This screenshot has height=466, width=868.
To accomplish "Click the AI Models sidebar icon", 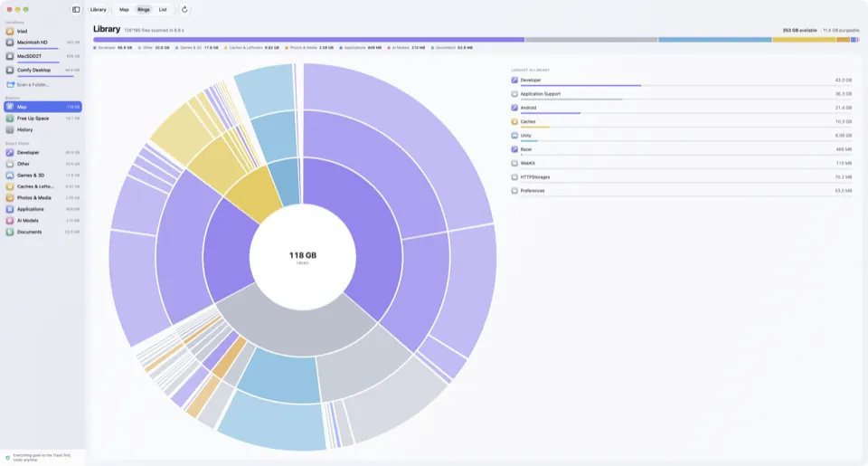I will tap(9, 221).
